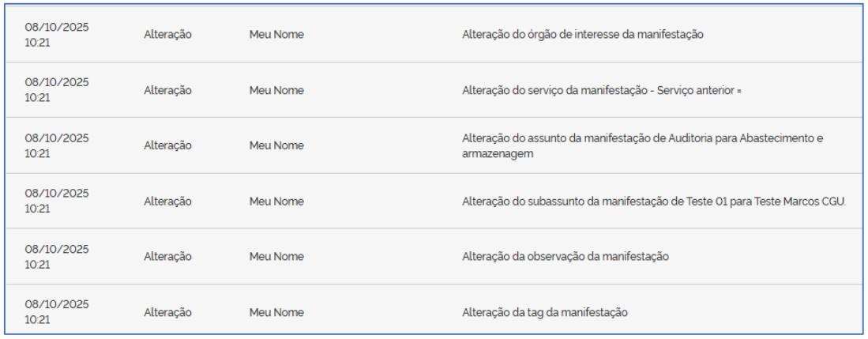The height and width of the screenshot is (339, 868).
Task: Select the "Alteração da tag da manifestação" entry
Action: point(545,312)
